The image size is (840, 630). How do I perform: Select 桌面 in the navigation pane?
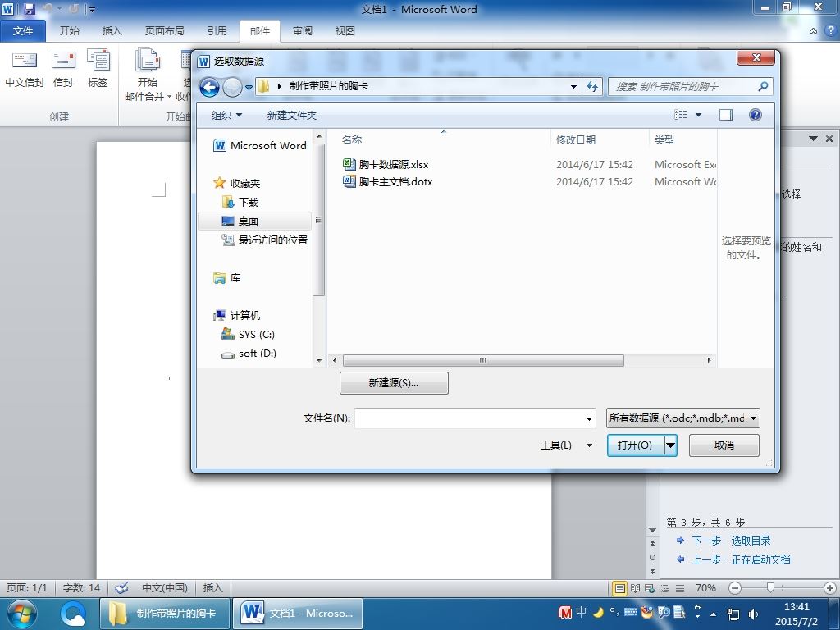coord(254,221)
